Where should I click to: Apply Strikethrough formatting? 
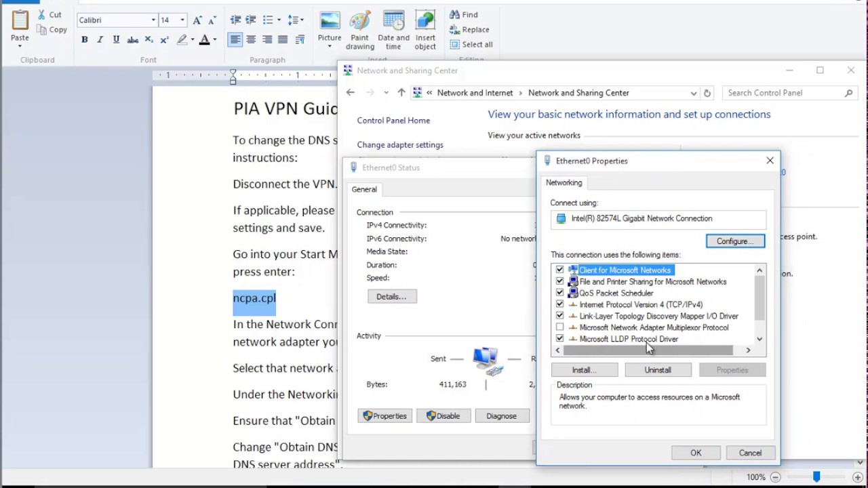point(132,40)
